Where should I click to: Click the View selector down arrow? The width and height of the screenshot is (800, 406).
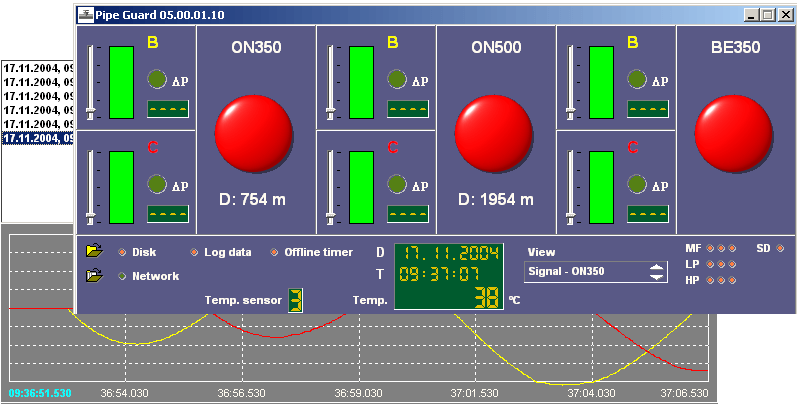click(x=657, y=277)
